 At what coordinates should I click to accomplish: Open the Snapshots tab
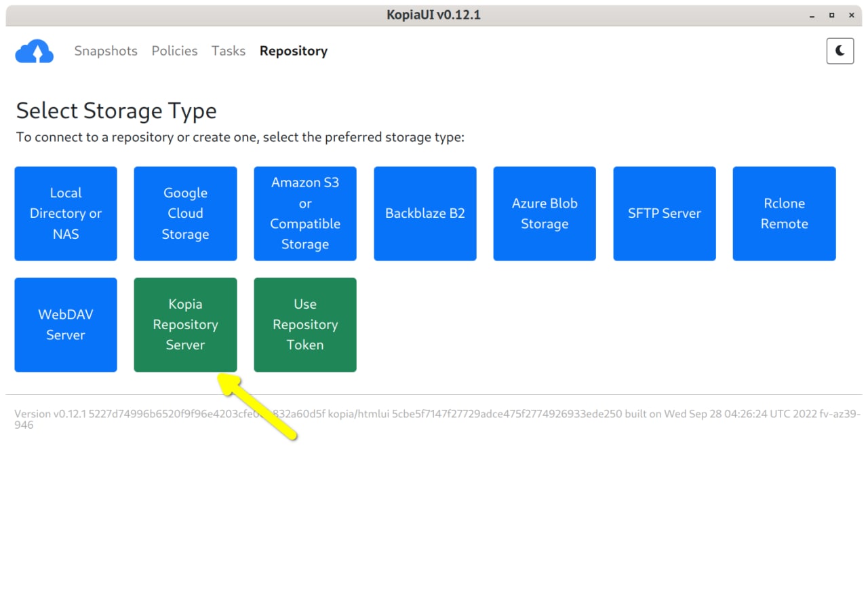point(106,51)
